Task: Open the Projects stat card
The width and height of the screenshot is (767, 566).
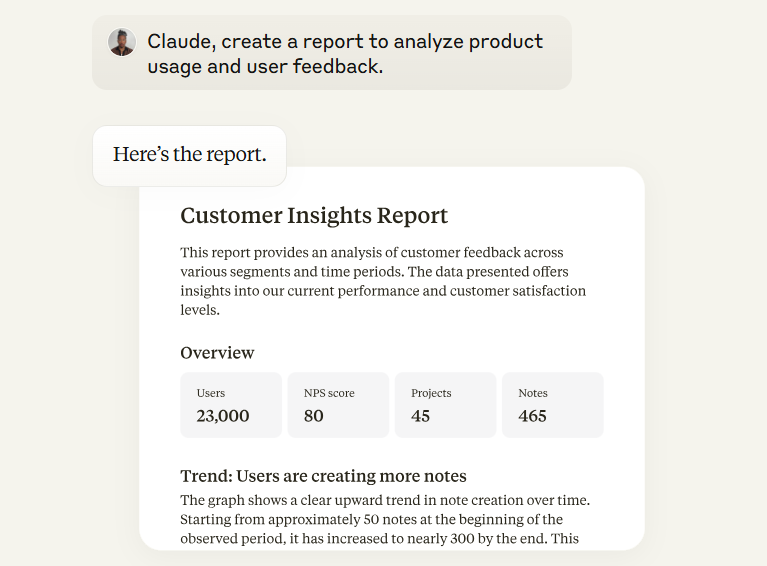Action: click(x=445, y=405)
